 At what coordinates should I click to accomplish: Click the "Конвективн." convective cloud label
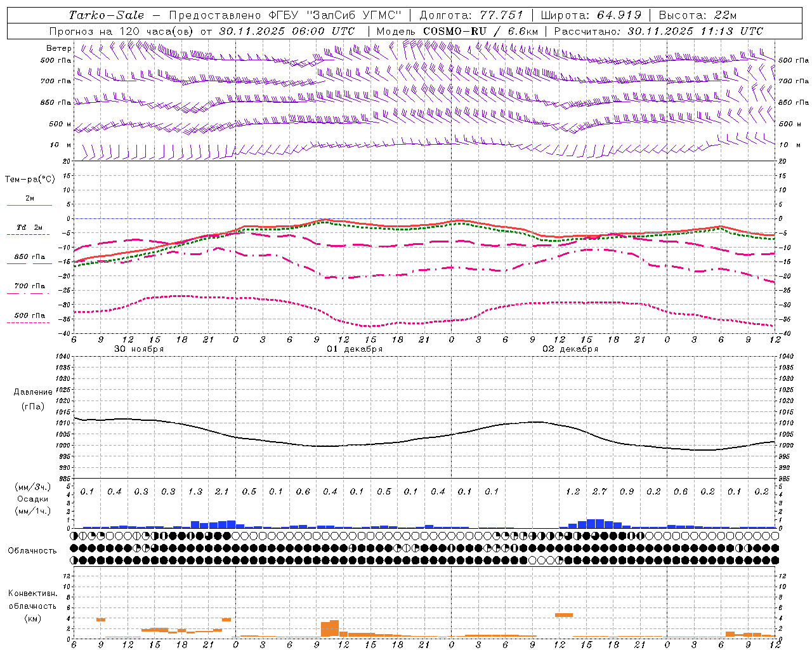tap(32, 594)
